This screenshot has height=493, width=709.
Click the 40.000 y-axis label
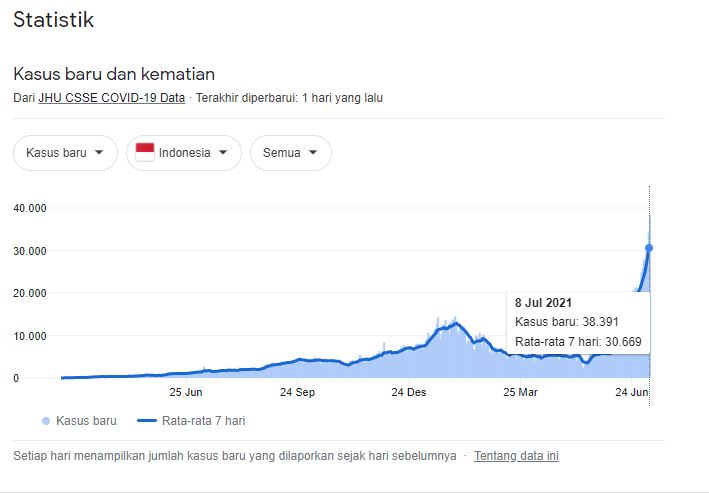pyautogui.click(x=31, y=208)
